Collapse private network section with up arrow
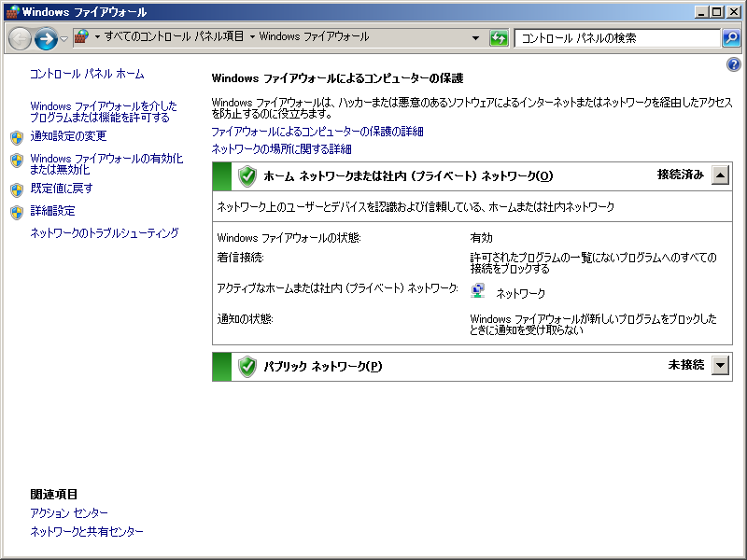The image size is (747, 560). pyautogui.click(x=720, y=175)
